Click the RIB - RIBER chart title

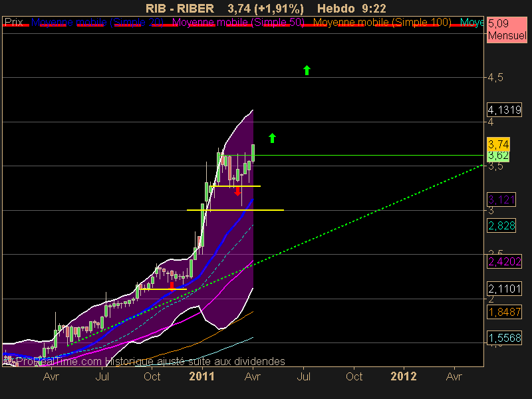coord(180,9)
